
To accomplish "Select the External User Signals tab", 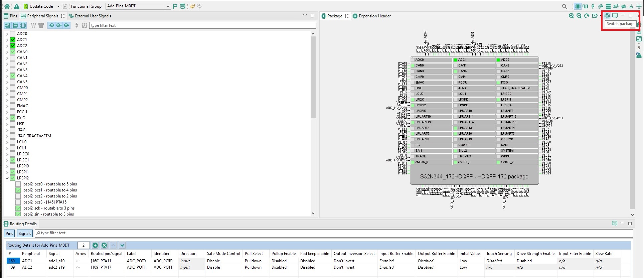I will [x=90, y=16].
